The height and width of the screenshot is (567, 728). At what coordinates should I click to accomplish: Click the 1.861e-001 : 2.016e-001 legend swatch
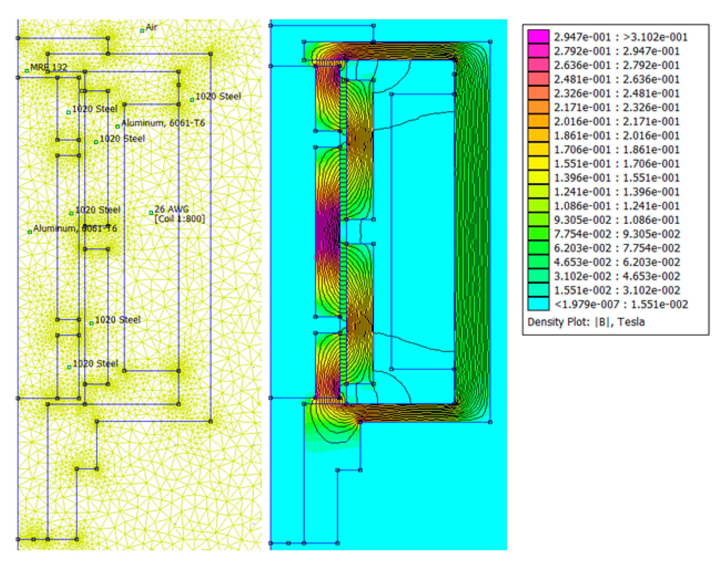(538, 135)
